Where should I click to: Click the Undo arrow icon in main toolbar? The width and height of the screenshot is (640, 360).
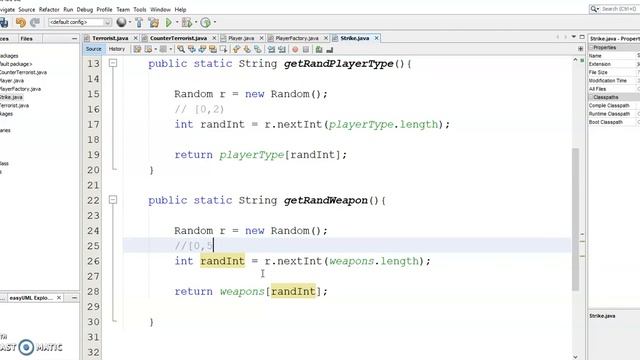(20, 22)
